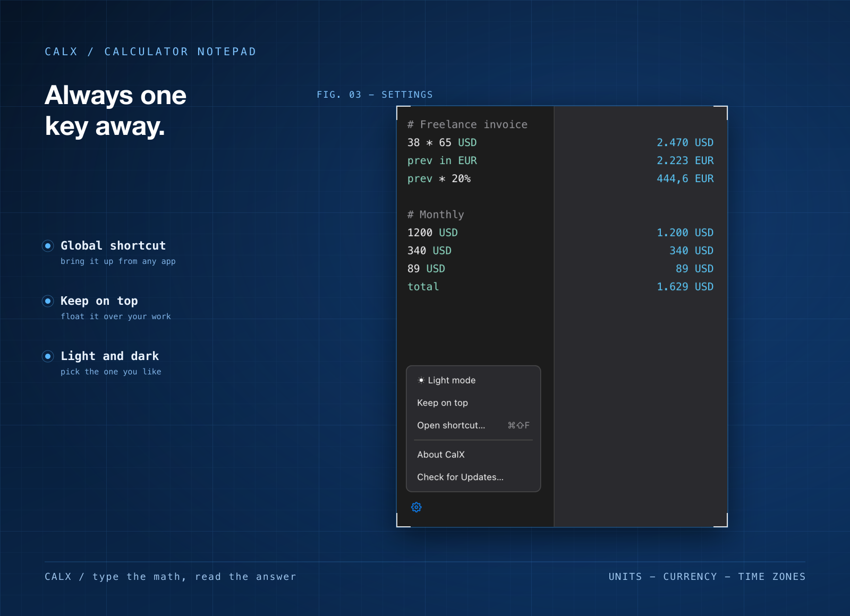Click the '1200 USD' input line
Viewport: 850px width, 616px height.
(432, 233)
